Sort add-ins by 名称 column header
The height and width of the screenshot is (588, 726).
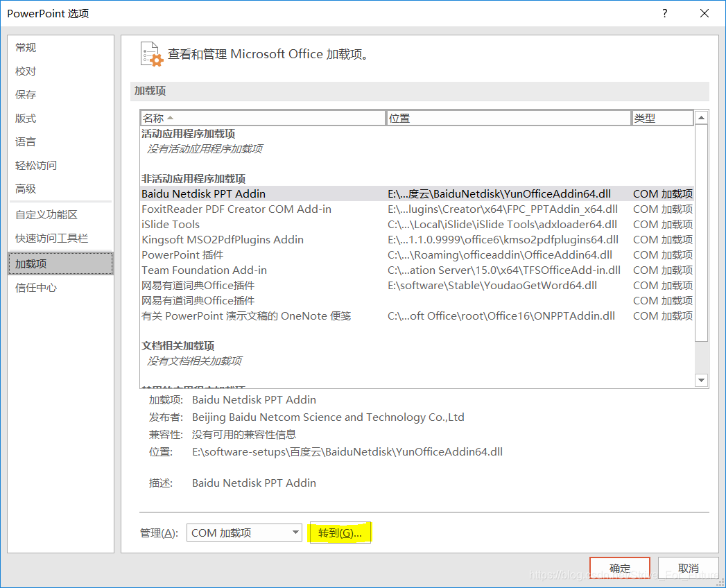263,118
